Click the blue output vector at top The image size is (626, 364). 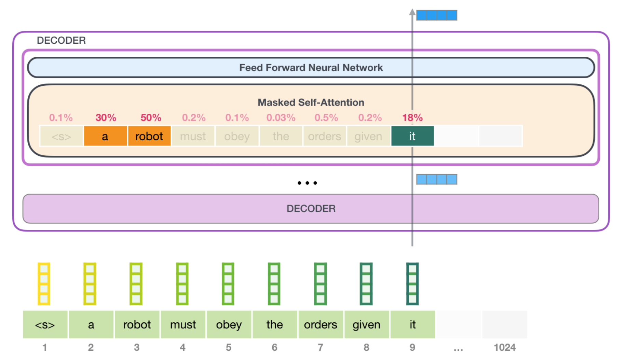click(x=436, y=15)
